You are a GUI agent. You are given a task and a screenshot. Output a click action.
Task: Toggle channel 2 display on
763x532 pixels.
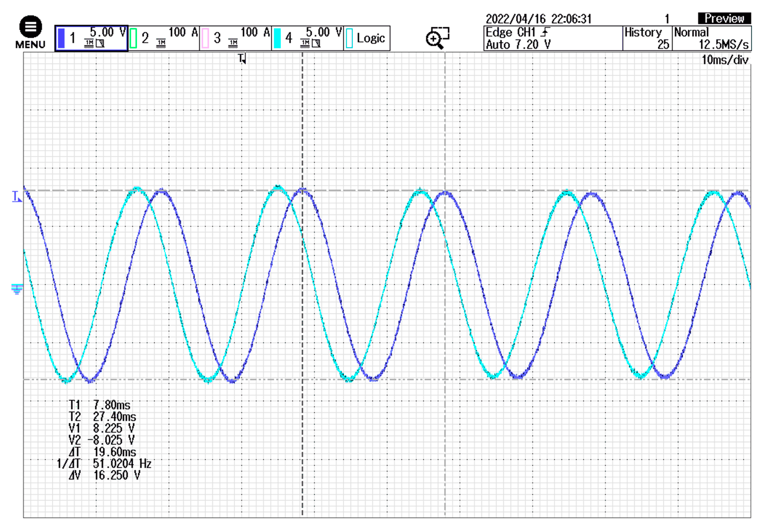click(x=133, y=38)
